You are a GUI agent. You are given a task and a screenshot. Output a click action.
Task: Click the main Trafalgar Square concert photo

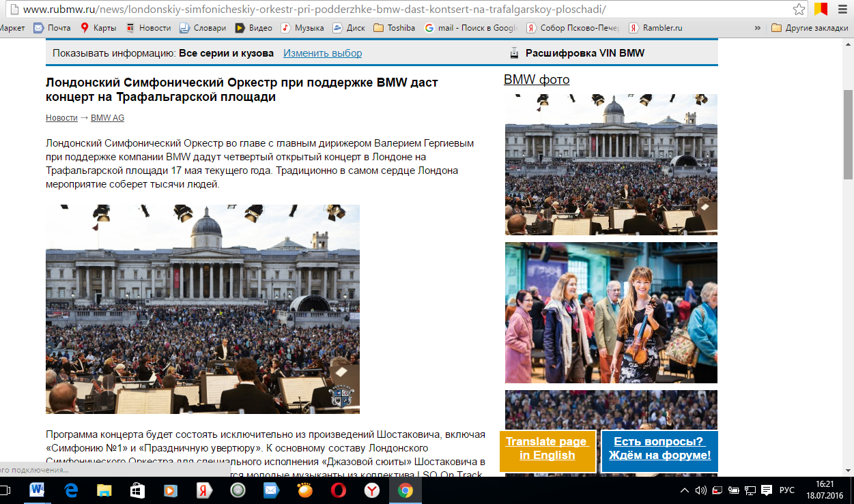coord(203,309)
